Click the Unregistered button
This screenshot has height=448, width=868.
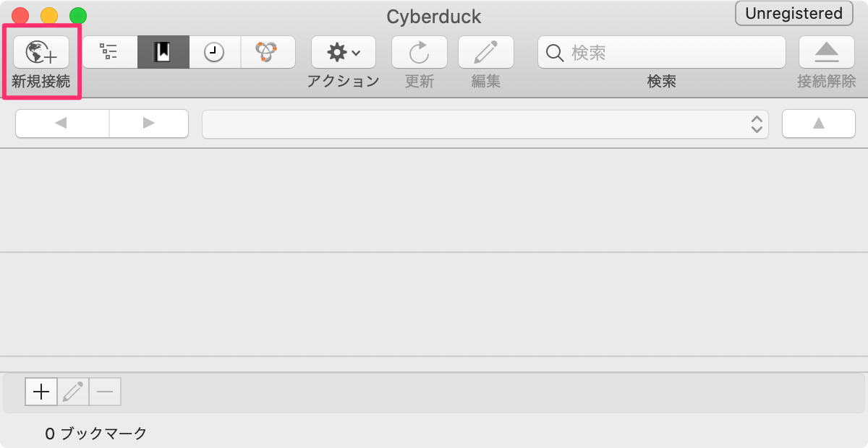793,13
